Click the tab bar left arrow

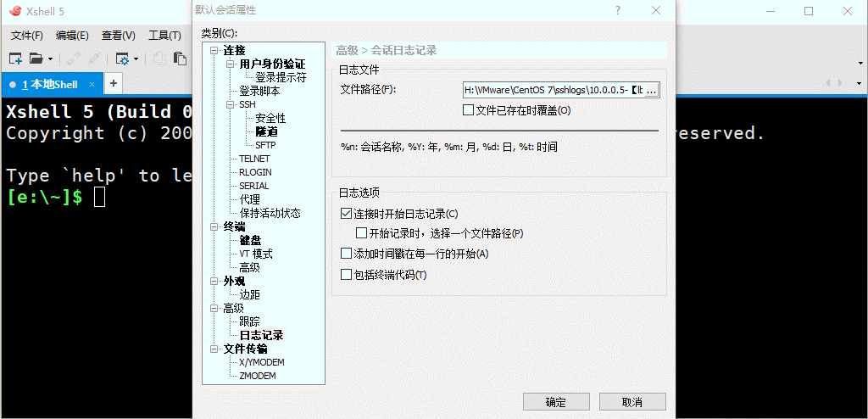tap(829, 83)
